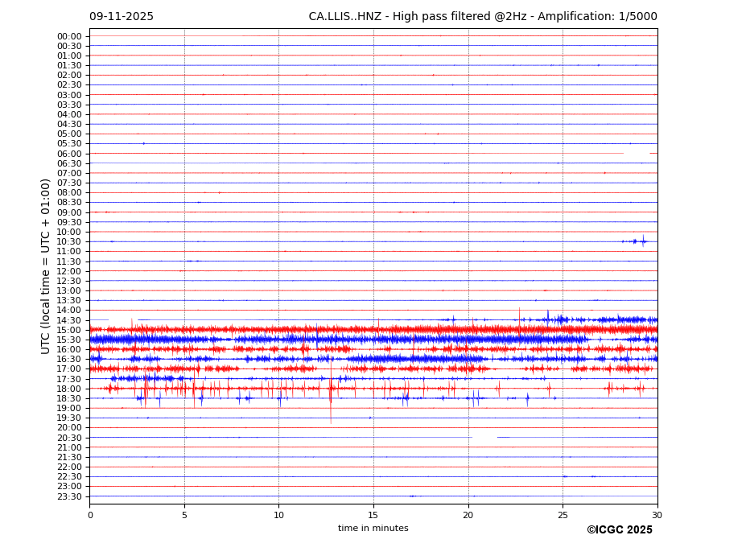Click the 20:30 time row label
746x560 pixels.
coord(69,438)
